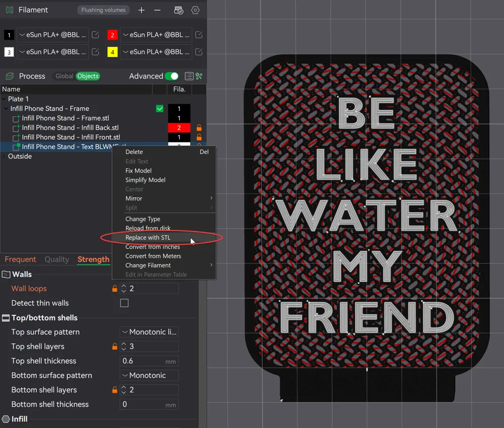Click the compare presets icon next to Advanced
The width and height of the screenshot is (504, 428).
click(x=199, y=76)
